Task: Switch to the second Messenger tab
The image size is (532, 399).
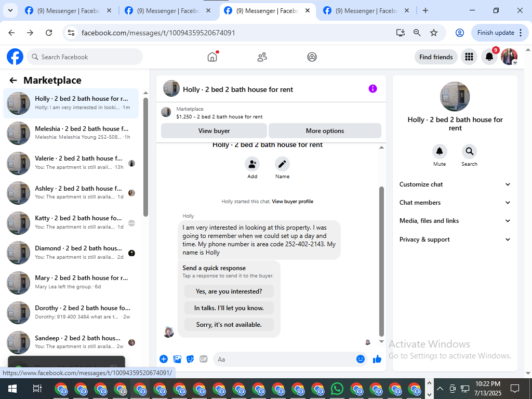Action: [x=167, y=11]
